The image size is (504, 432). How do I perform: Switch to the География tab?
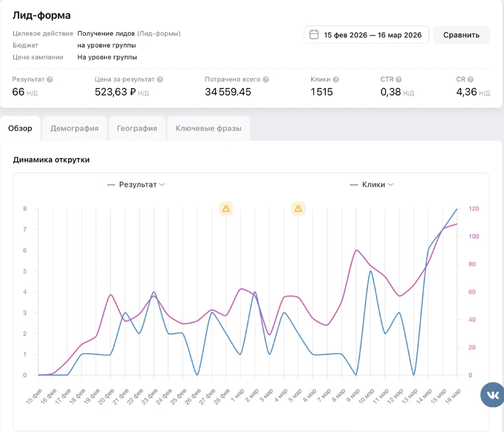[x=137, y=128]
